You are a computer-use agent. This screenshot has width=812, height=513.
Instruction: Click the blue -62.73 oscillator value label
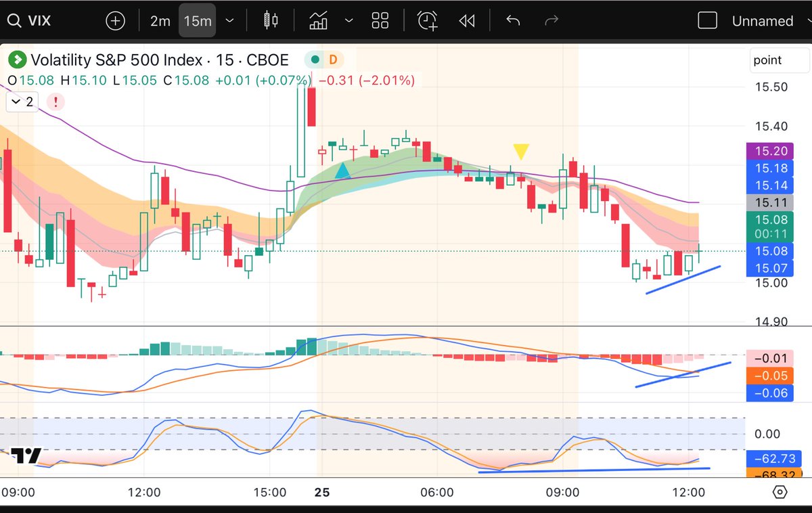click(x=773, y=458)
